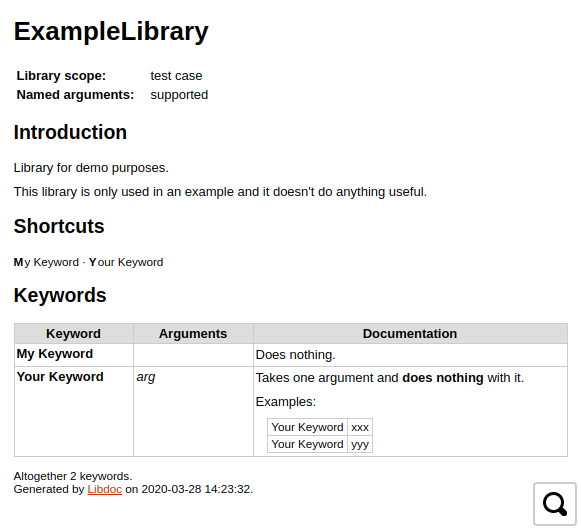Click 'Altogether 2 keywords.' text

73,476
